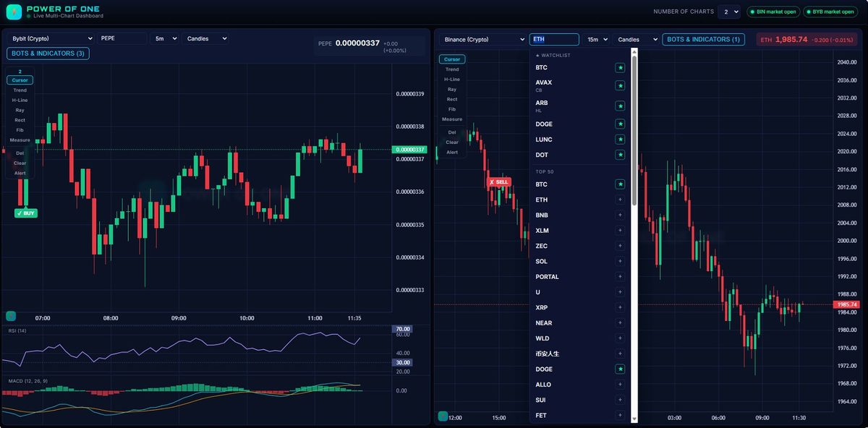Viewport: 868px width, 428px height.
Task: Add PORTAL to watchlist with plus icon
Action: pos(620,277)
